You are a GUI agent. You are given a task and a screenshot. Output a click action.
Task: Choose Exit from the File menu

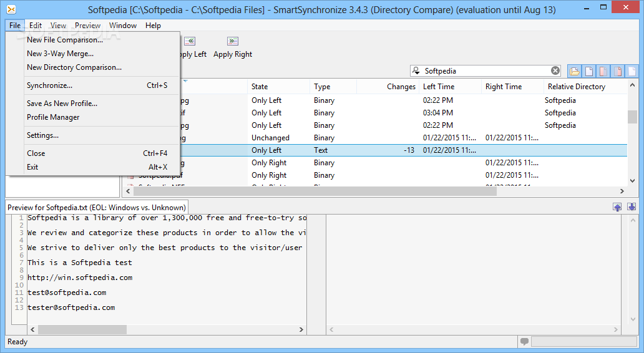93,167
